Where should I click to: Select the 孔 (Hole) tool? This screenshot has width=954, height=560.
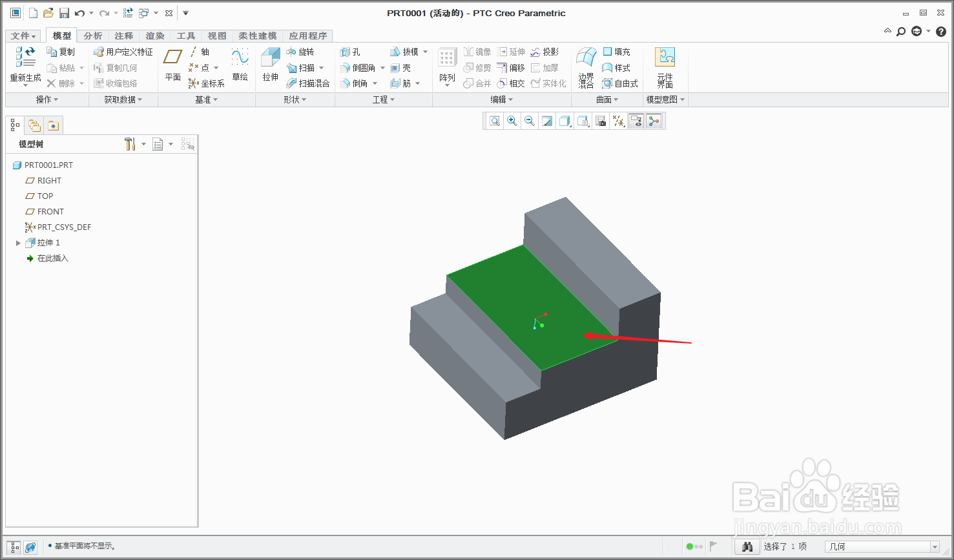tap(350, 52)
